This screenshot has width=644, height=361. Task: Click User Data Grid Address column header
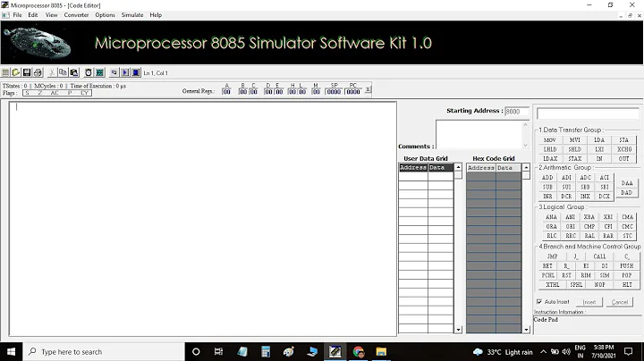click(413, 167)
